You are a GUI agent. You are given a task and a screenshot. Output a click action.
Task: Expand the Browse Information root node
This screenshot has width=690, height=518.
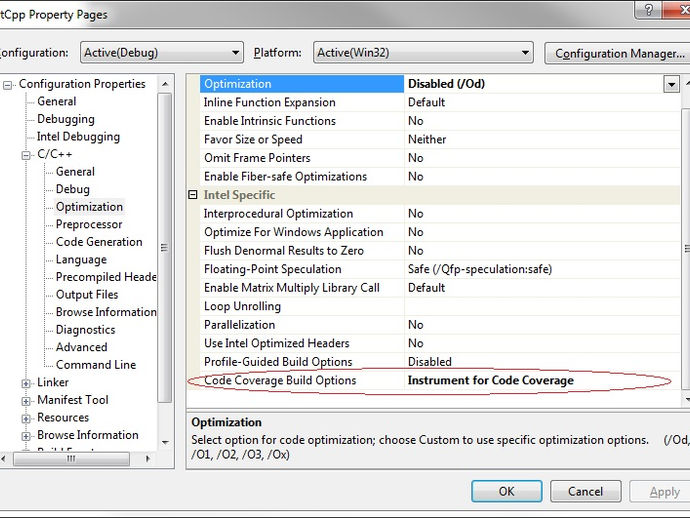26,436
